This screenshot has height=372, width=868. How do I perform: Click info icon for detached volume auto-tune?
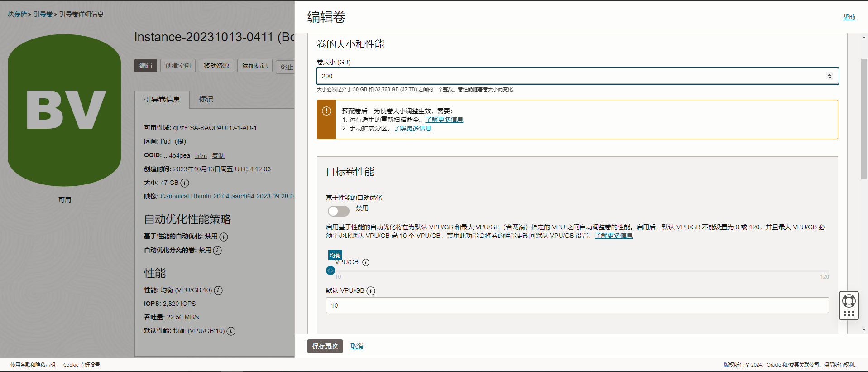pos(217,251)
